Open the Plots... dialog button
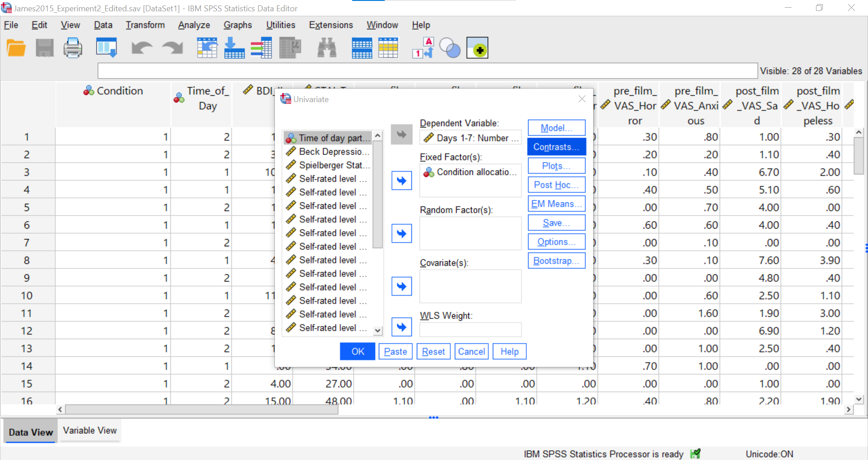The image size is (868, 460). [x=557, y=166]
